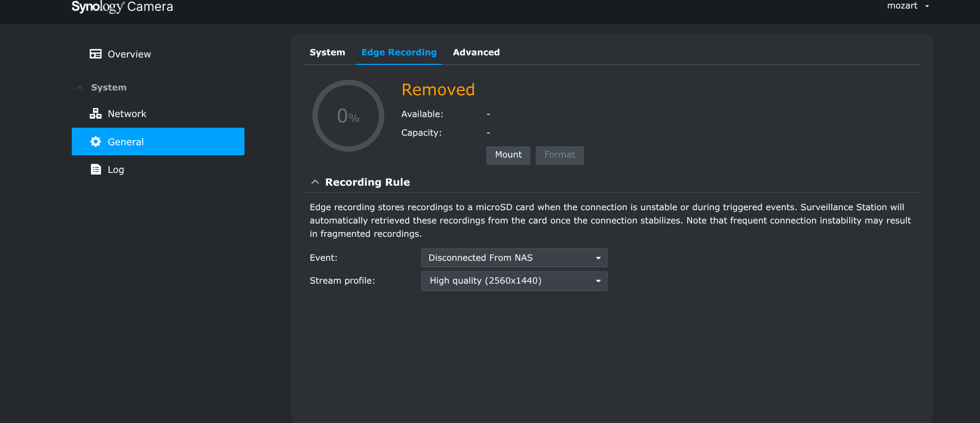Click the Synology Camera logo

122,7
